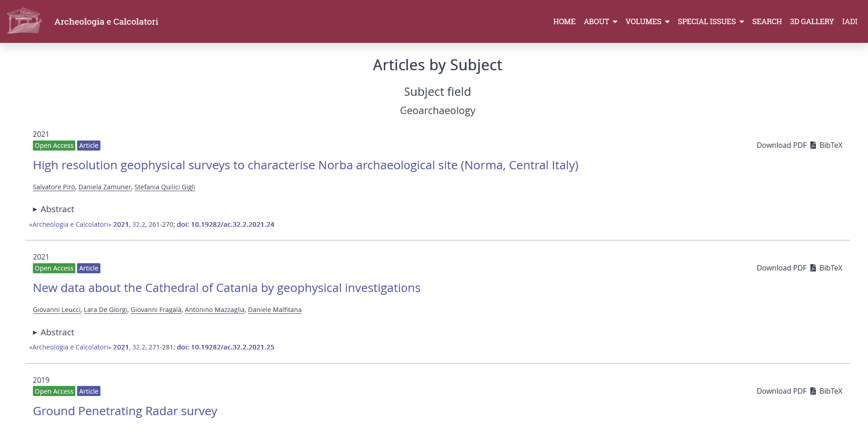Viewport: 868px width, 427px height.
Task: Open the SEARCH page from navigation
Action: (x=767, y=21)
